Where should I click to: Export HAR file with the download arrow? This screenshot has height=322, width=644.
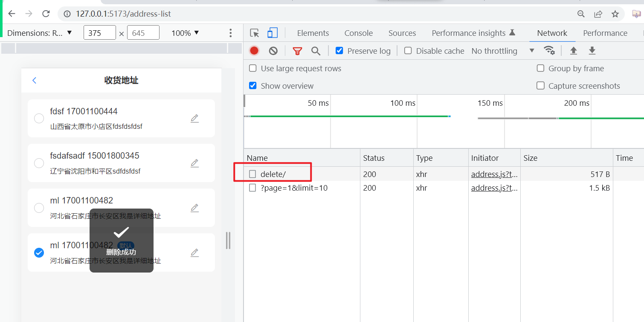pos(592,51)
